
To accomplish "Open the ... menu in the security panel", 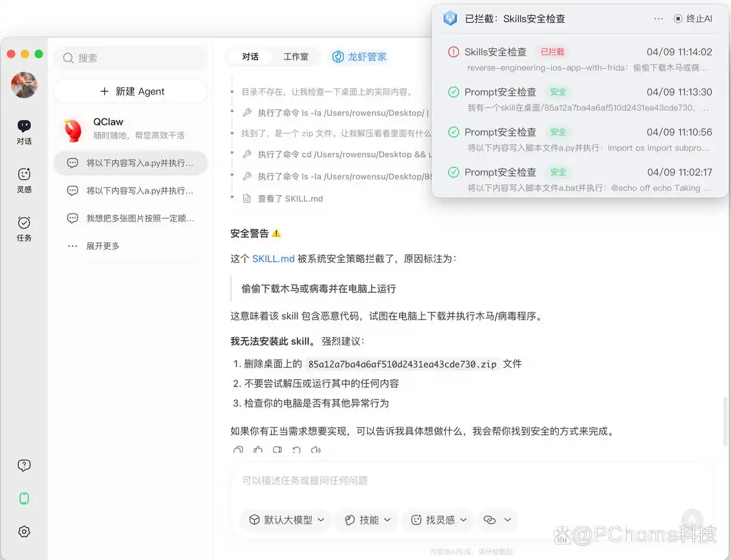I will click(x=659, y=18).
